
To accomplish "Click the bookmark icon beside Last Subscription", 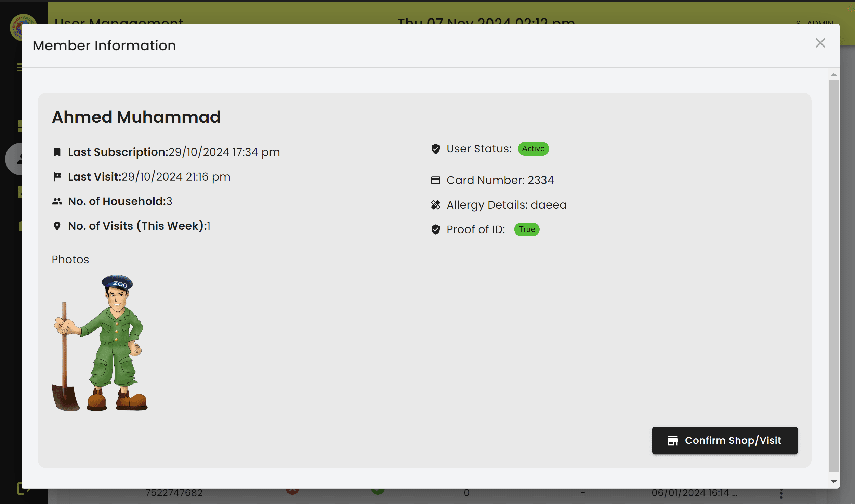I will (x=57, y=152).
